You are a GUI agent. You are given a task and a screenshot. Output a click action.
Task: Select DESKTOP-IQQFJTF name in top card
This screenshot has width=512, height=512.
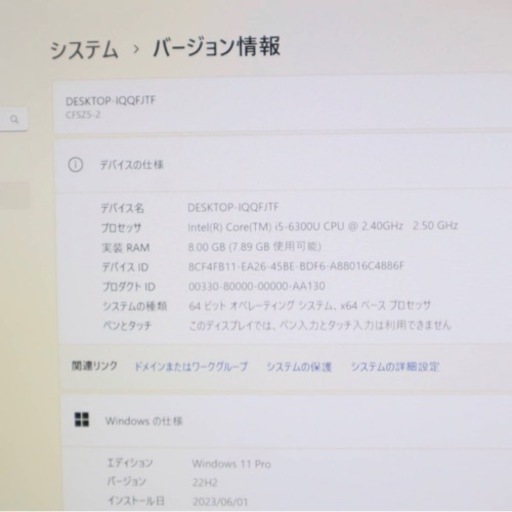tap(110, 101)
